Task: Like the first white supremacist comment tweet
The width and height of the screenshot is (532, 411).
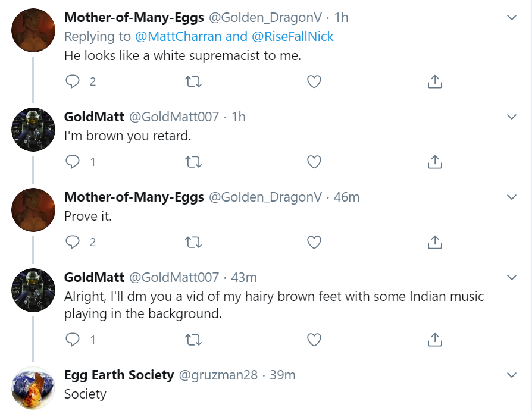Action: (x=314, y=81)
